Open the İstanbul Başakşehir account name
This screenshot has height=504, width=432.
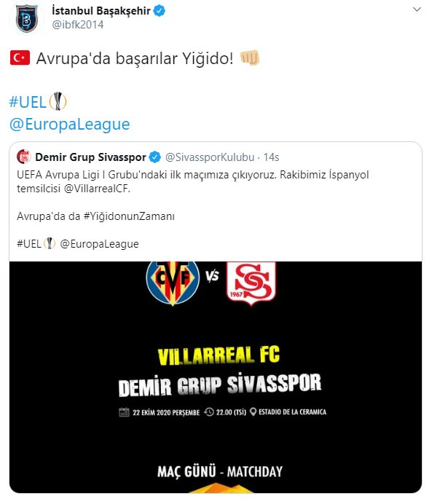point(101,11)
